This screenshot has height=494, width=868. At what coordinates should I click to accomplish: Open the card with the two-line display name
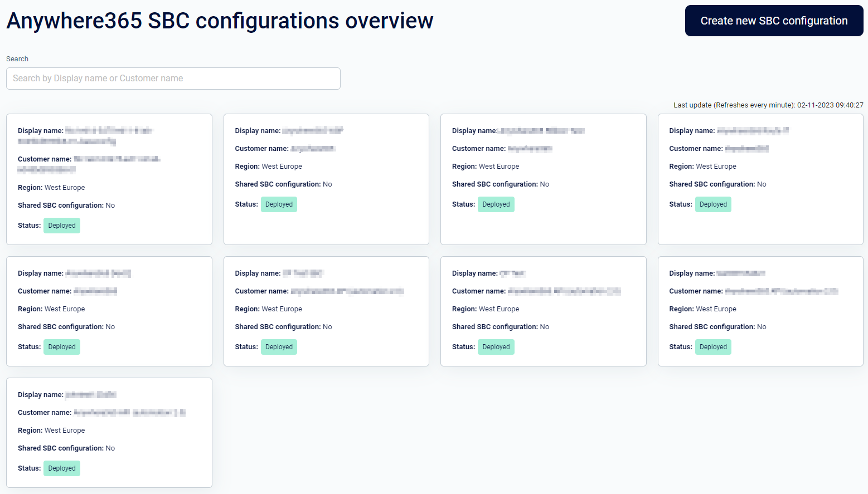[x=109, y=179]
